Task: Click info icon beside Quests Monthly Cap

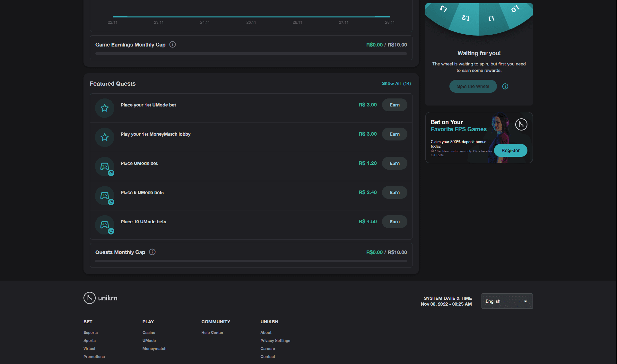Action: point(152,252)
